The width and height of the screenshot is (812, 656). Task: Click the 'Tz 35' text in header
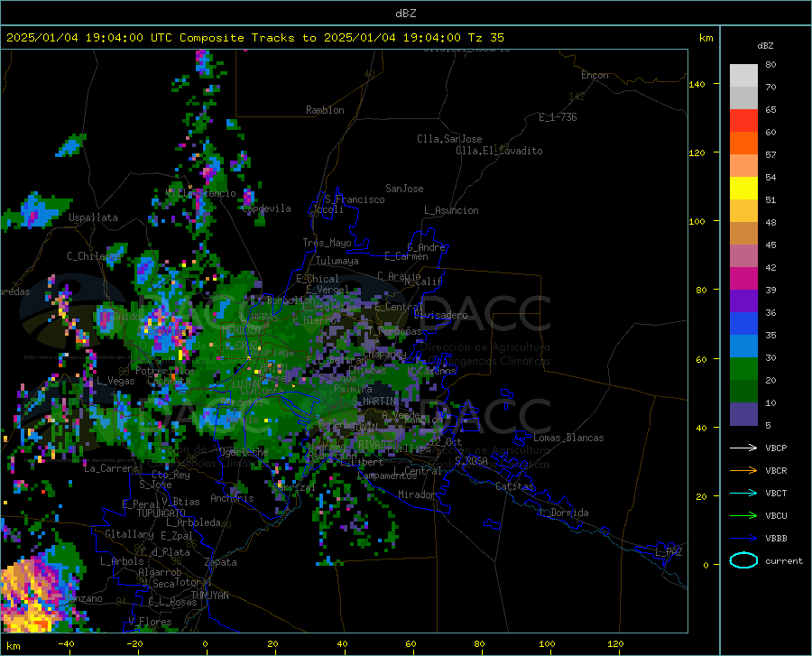[485, 38]
